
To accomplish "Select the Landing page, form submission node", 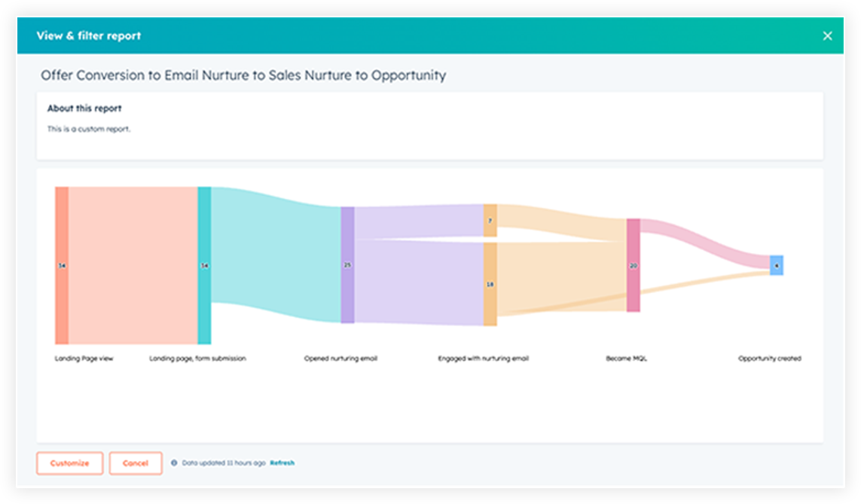I will (203, 264).
